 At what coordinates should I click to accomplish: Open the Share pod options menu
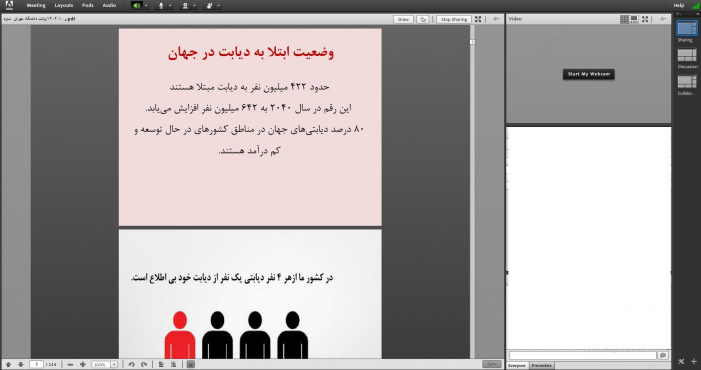pos(496,19)
